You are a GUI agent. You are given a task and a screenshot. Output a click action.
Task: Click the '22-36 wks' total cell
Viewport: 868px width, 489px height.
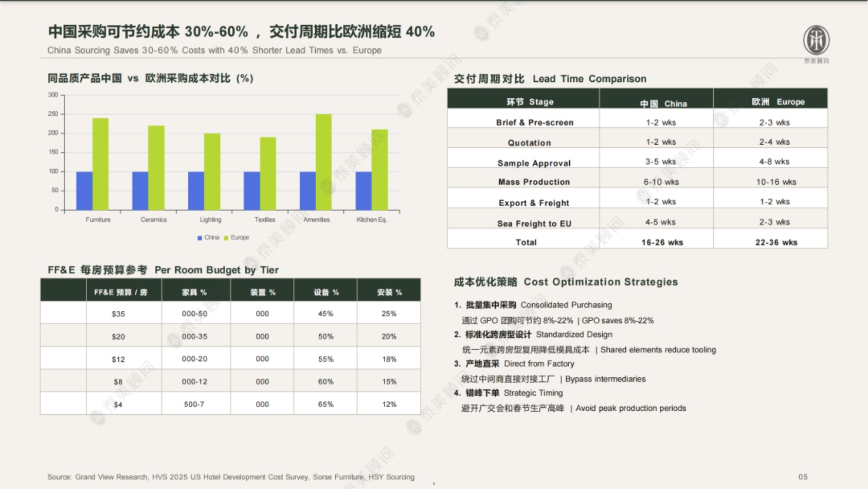click(776, 242)
